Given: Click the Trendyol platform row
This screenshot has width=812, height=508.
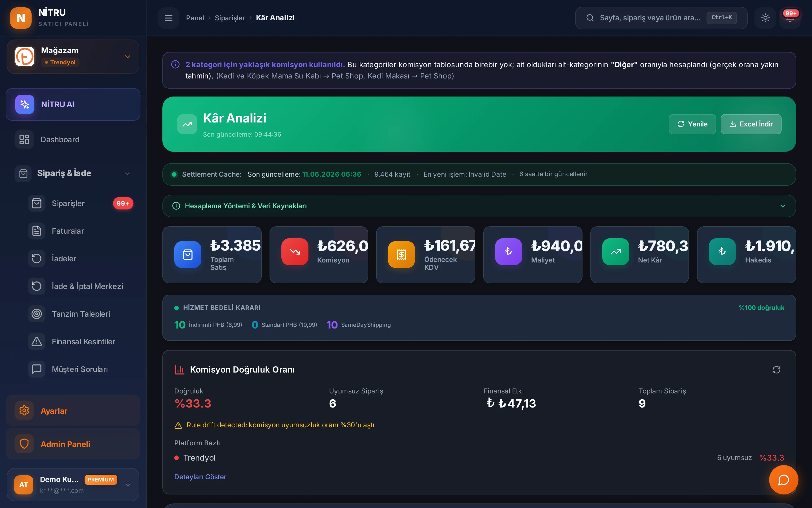Looking at the screenshot, I should click(x=479, y=457).
